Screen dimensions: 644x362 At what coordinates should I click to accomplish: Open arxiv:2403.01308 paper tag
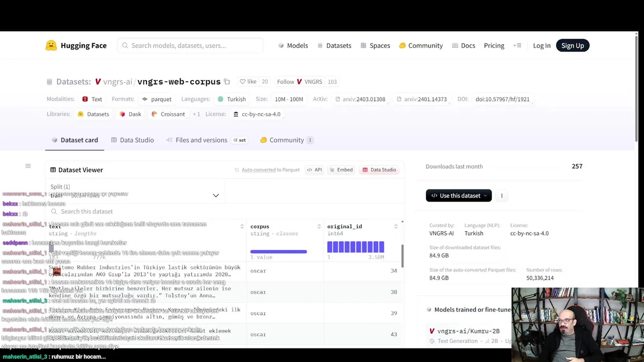pyautogui.click(x=360, y=99)
